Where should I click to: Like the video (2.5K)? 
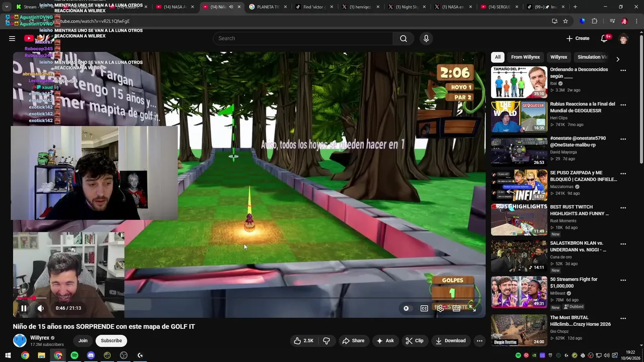[x=304, y=340]
